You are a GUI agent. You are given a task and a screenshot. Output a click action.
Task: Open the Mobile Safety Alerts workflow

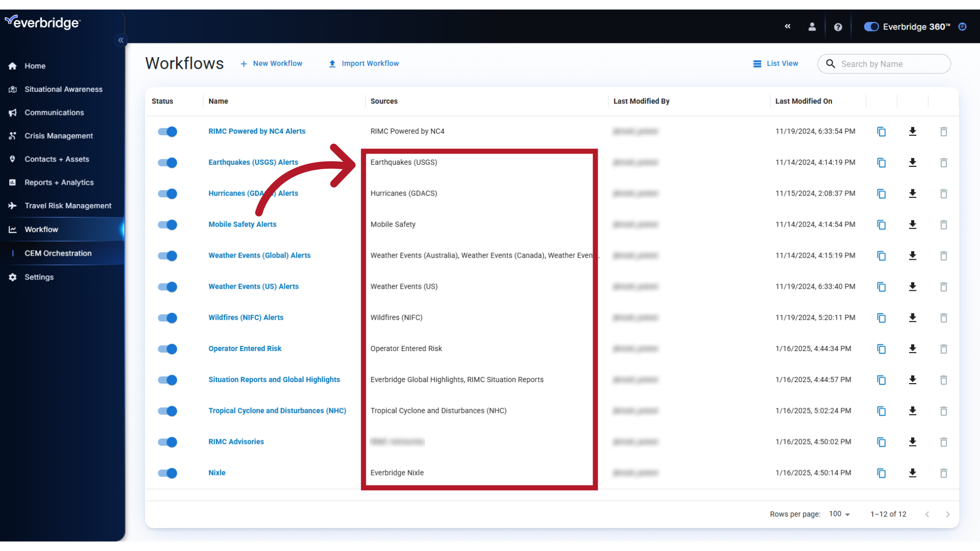[x=242, y=224]
